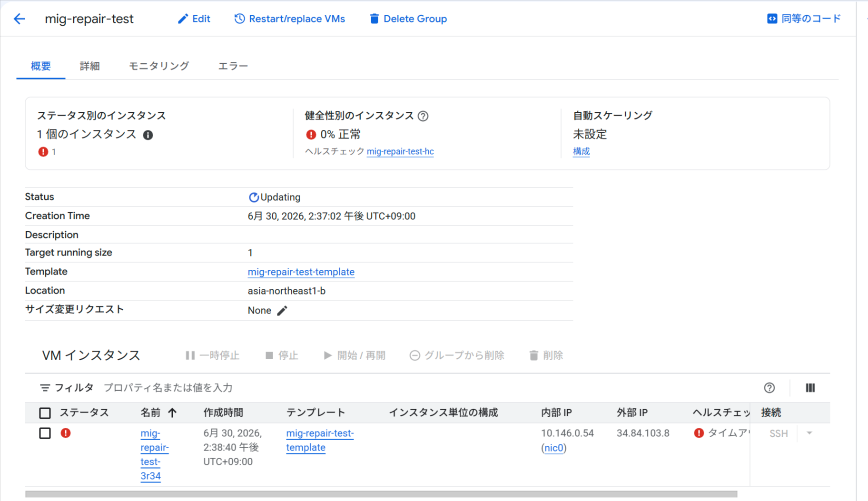Viewport: 868px width, 501px height.
Task: Toggle select-all checkbox in table header
Action: click(x=45, y=413)
